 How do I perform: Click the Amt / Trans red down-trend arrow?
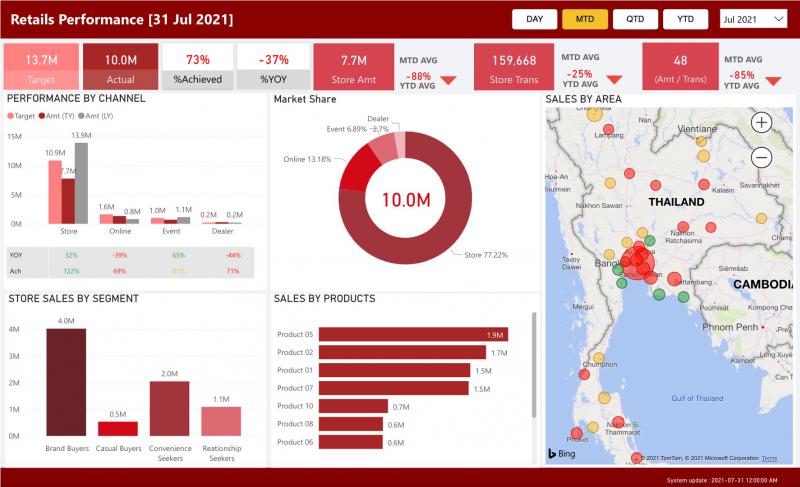click(773, 81)
